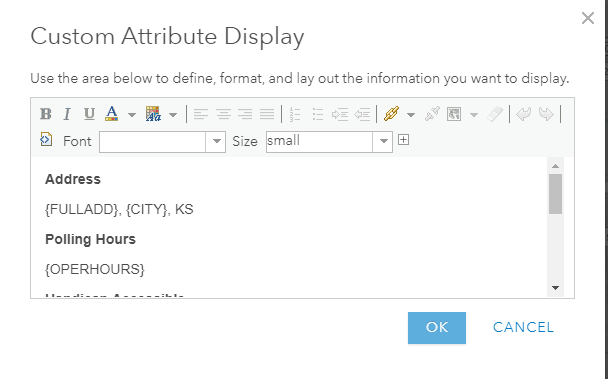Screen dimensions: 608x379
Task: Close the Custom Attribute Display dialog
Action: pos(588,18)
